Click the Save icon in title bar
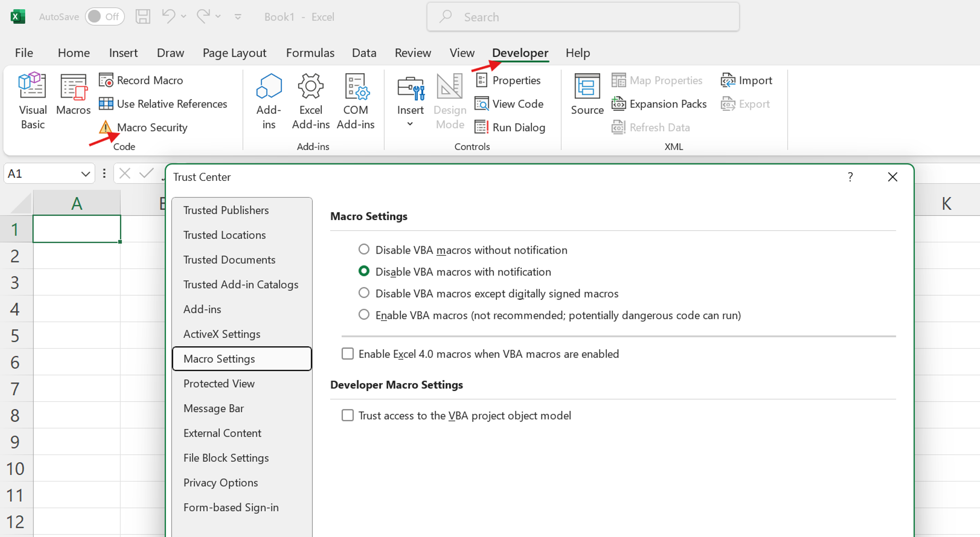 (143, 17)
